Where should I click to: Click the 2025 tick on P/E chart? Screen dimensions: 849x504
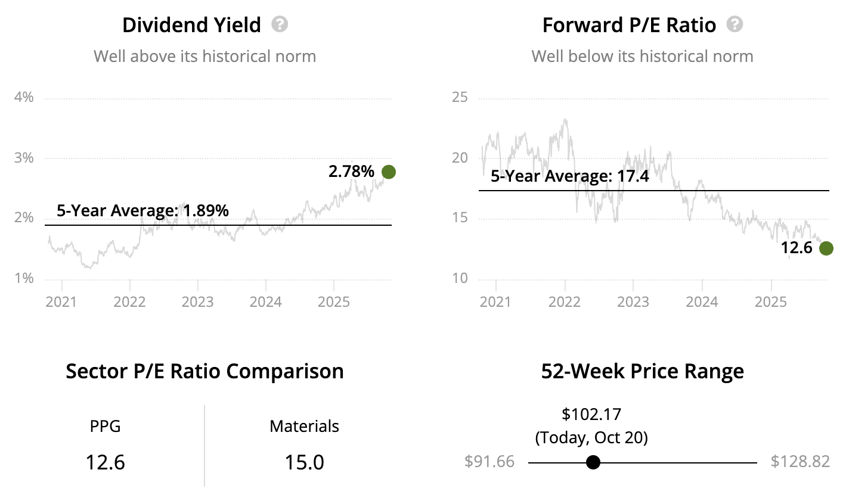tap(771, 301)
